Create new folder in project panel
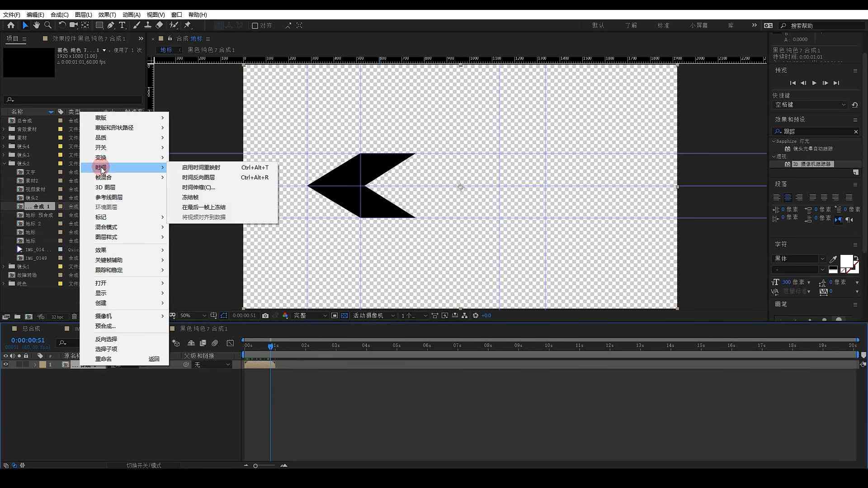868x488 pixels. pyautogui.click(x=17, y=317)
